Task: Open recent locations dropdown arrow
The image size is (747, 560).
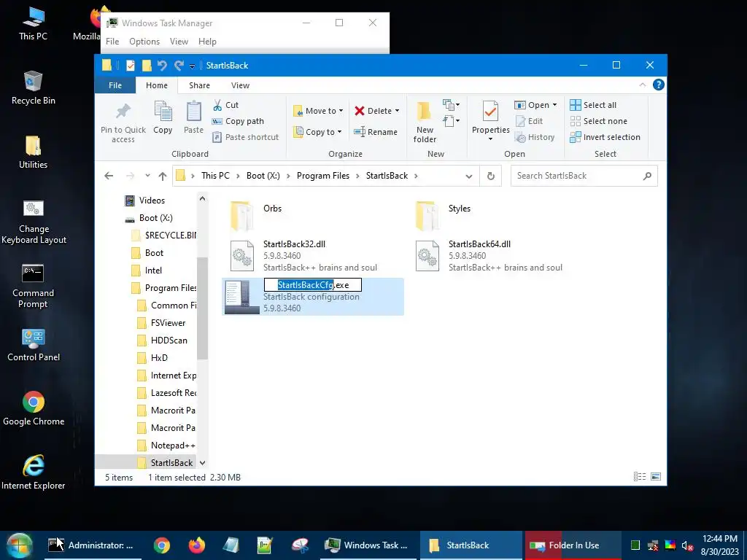Action: pyautogui.click(x=147, y=176)
